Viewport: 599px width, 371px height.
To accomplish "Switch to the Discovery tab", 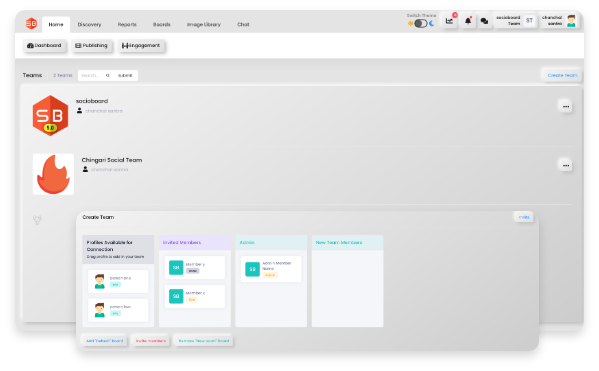I will coord(89,24).
